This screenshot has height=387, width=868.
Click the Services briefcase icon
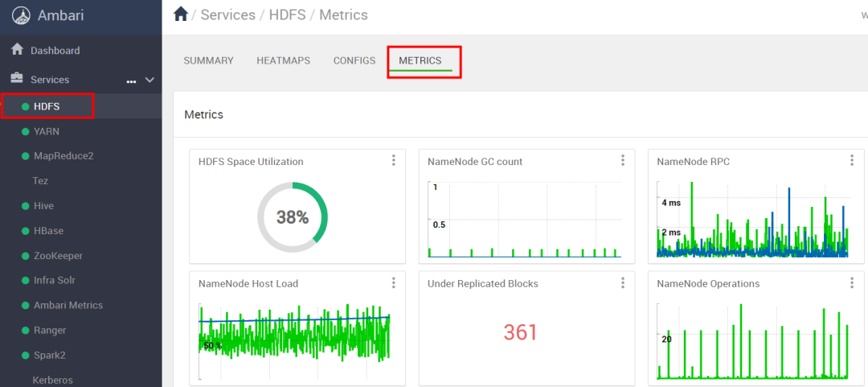17,78
